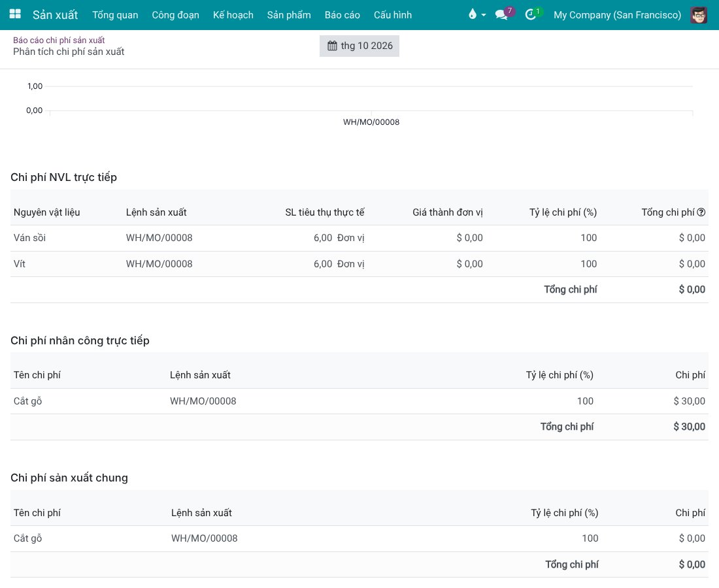The image size is (719, 588).
Task: Click WH/MO/00008 in the Ván sồi row
Action: pos(159,238)
